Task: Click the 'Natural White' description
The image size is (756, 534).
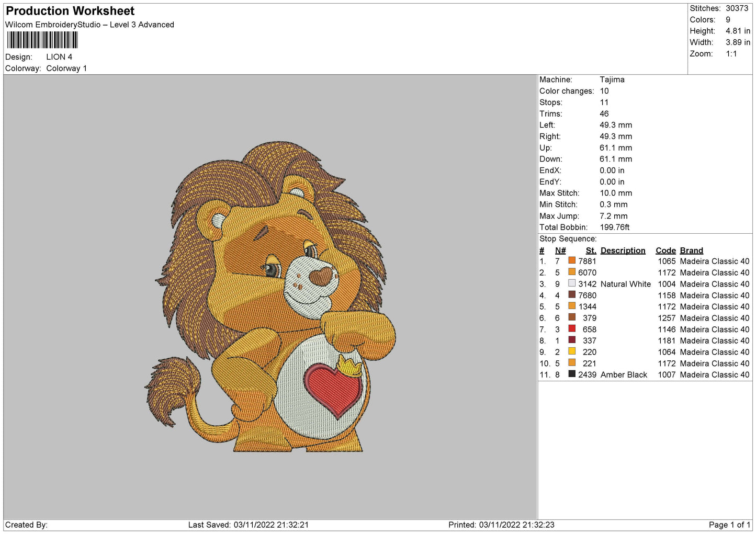Action: pyautogui.click(x=626, y=284)
